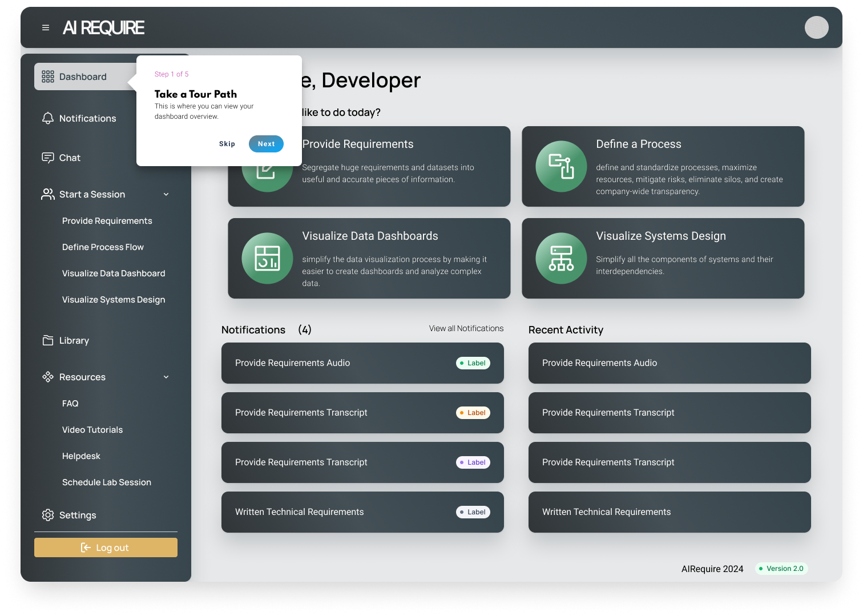Click the green Label tag in notifications
The image size is (863, 616).
[473, 363]
